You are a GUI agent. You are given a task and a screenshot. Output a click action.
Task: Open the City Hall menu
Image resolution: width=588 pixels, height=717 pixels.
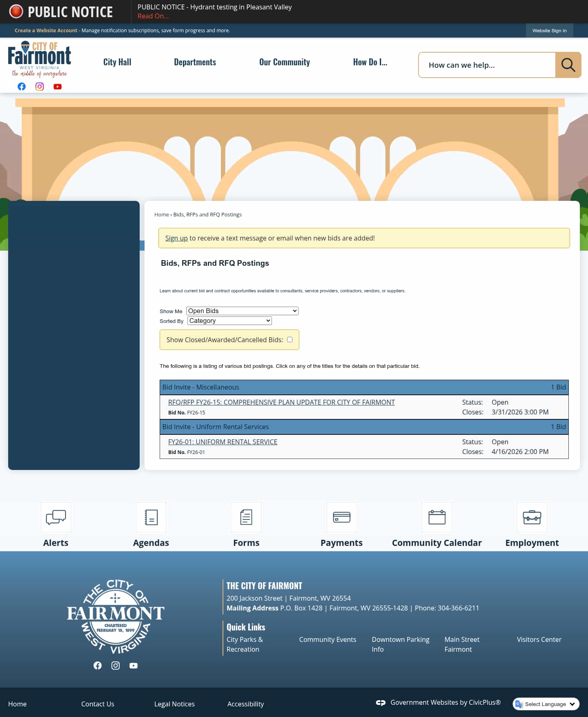click(117, 62)
